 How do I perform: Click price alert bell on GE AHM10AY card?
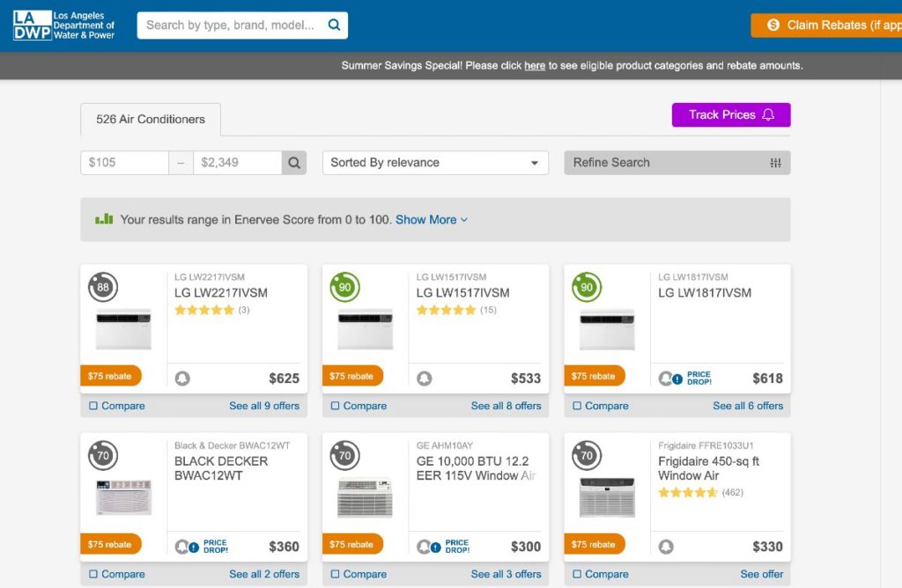(x=424, y=547)
